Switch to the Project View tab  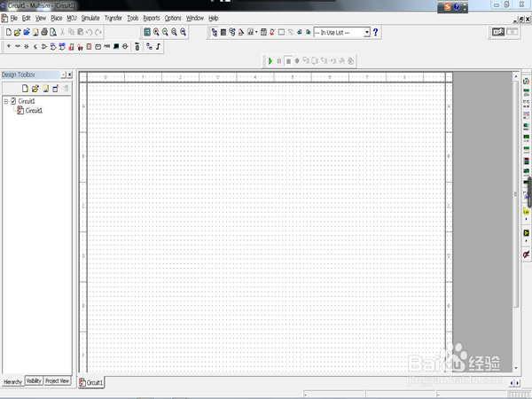pos(57,381)
